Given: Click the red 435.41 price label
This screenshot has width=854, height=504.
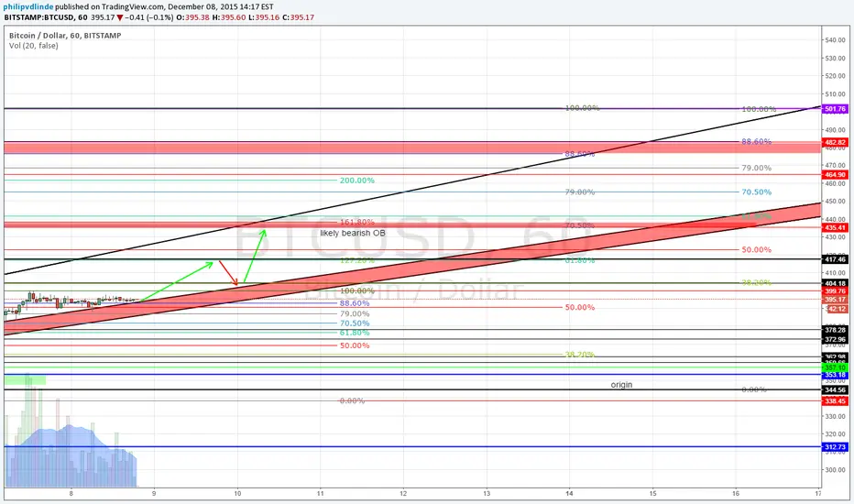Looking at the screenshot, I should 835,228.
